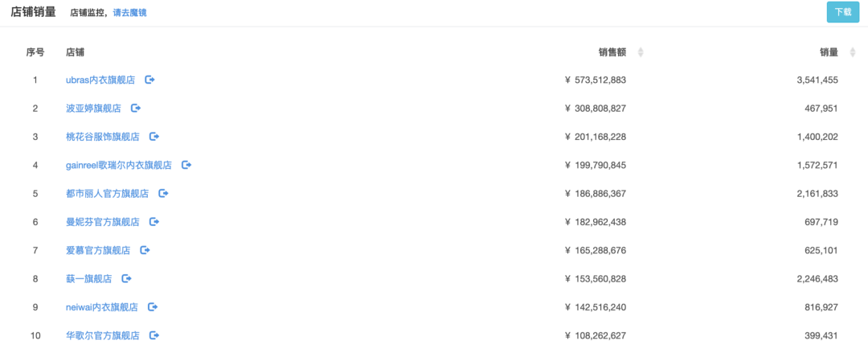The height and width of the screenshot is (353, 868).
Task: Open the ubras内衣旗舰店 store link
Action: click(x=100, y=80)
